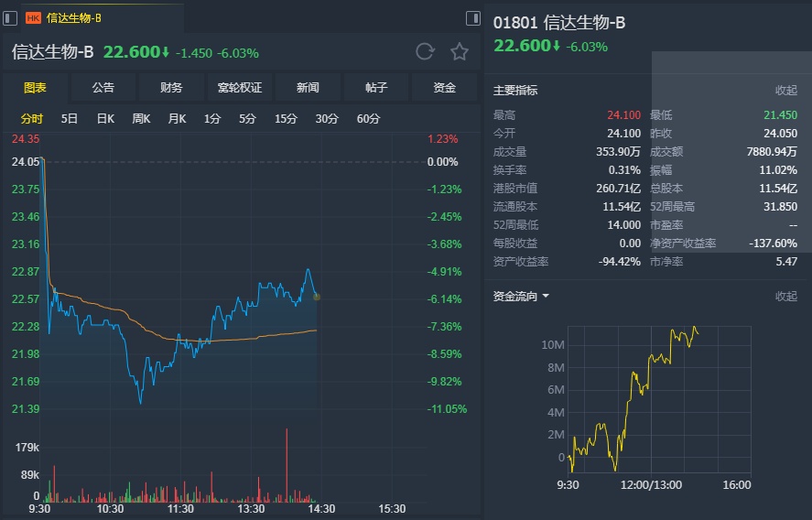Select the 窝轮权证 tab

tap(240, 88)
